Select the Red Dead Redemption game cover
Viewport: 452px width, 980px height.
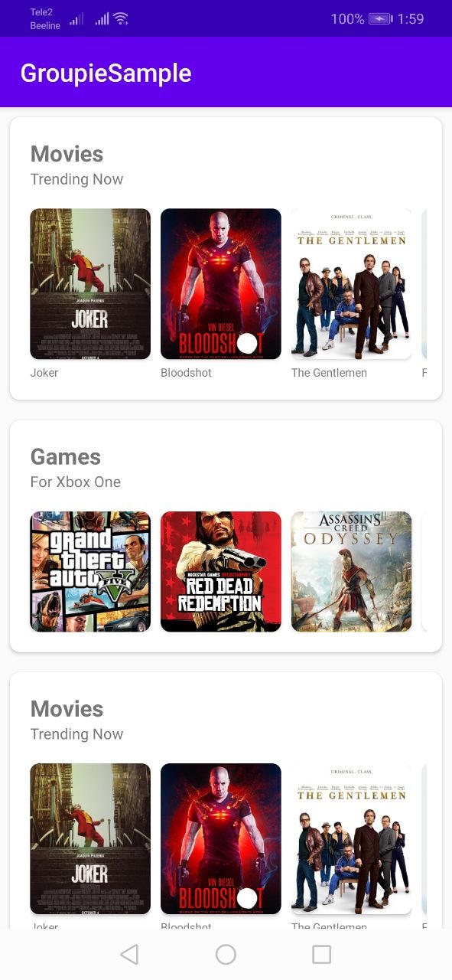point(221,572)
